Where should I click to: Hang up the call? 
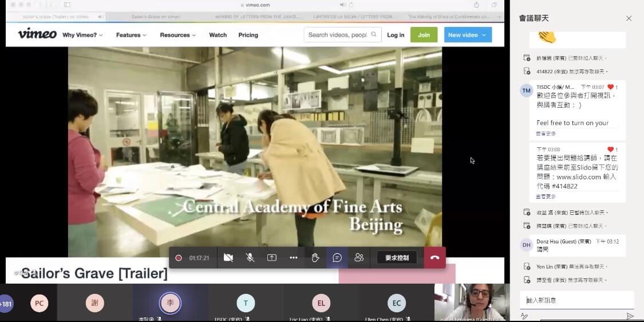pyautogui.click(x=434, y=258)
